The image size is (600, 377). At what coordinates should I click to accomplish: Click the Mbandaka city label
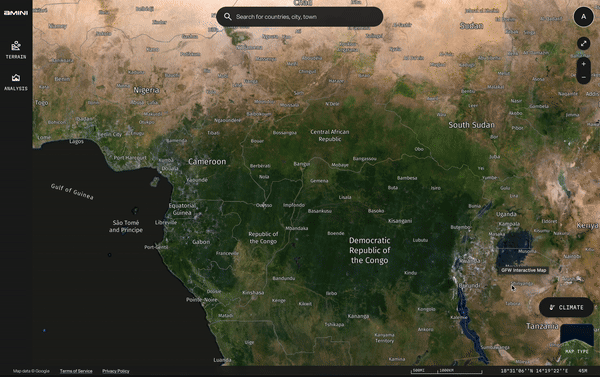coord(297,228)
